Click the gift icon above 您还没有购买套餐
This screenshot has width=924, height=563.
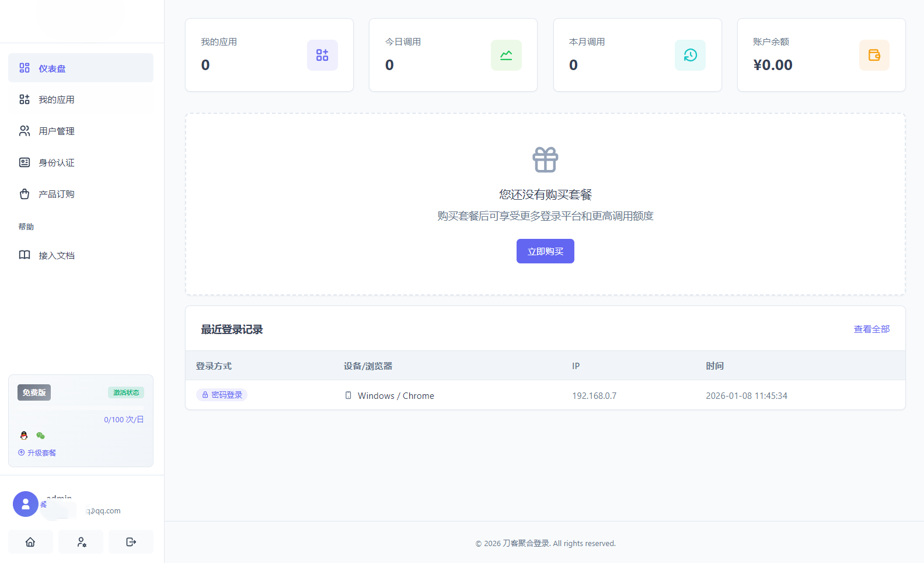pyautogui.click(x=545, y=159)
